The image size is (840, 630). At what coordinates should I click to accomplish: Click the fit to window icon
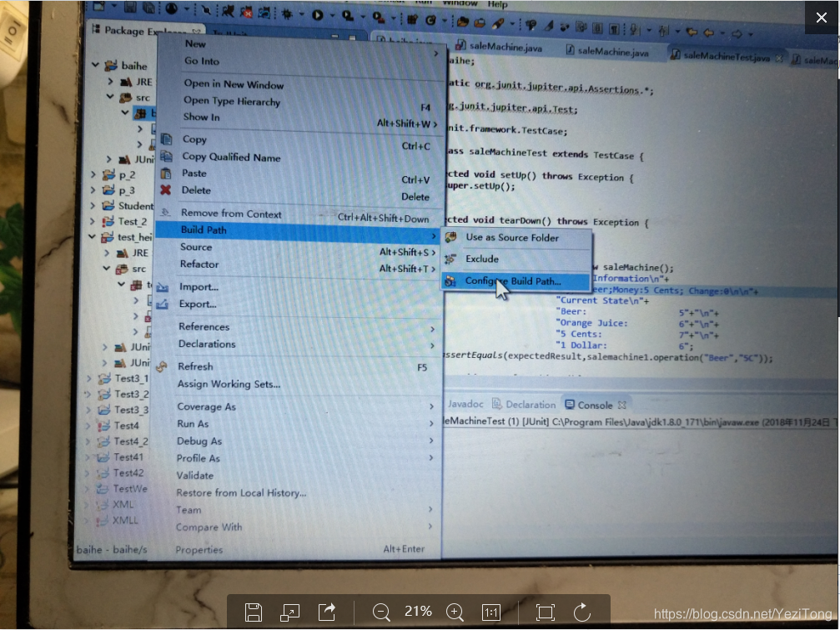click(546, 612)
